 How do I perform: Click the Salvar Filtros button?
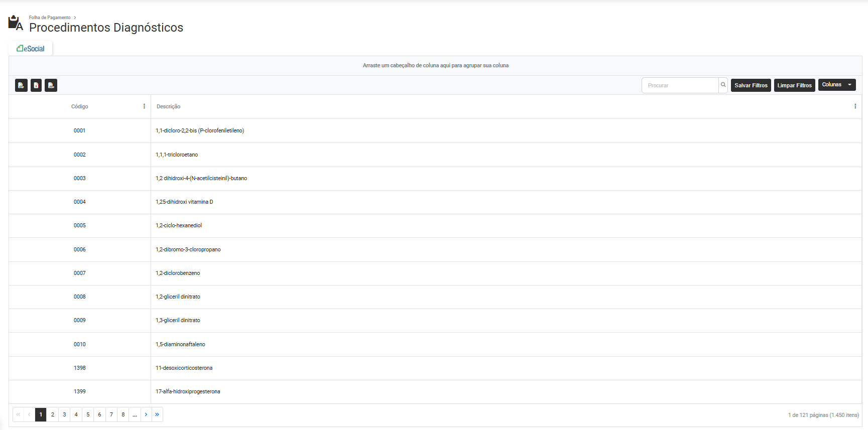(x=751, y=85)
